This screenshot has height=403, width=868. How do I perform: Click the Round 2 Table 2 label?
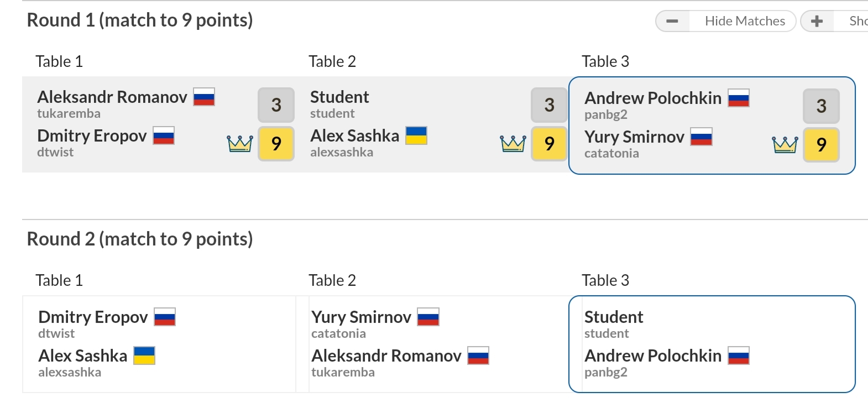332,280
